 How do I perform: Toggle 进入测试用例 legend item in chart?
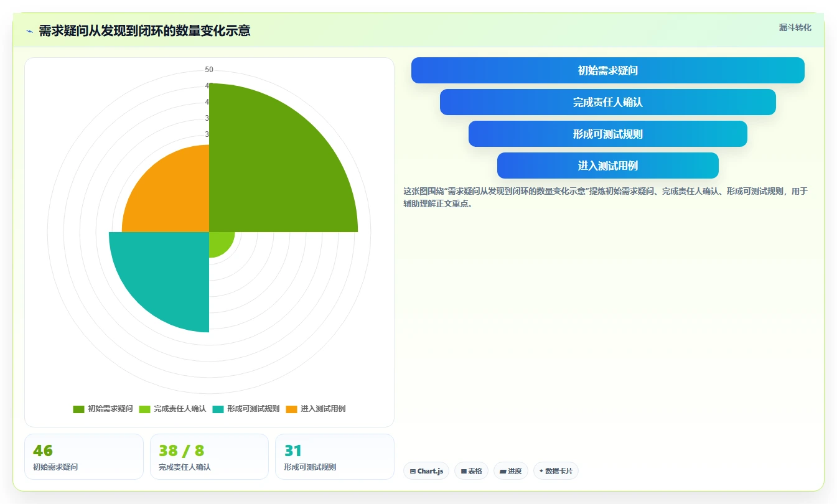coord(316,409)
